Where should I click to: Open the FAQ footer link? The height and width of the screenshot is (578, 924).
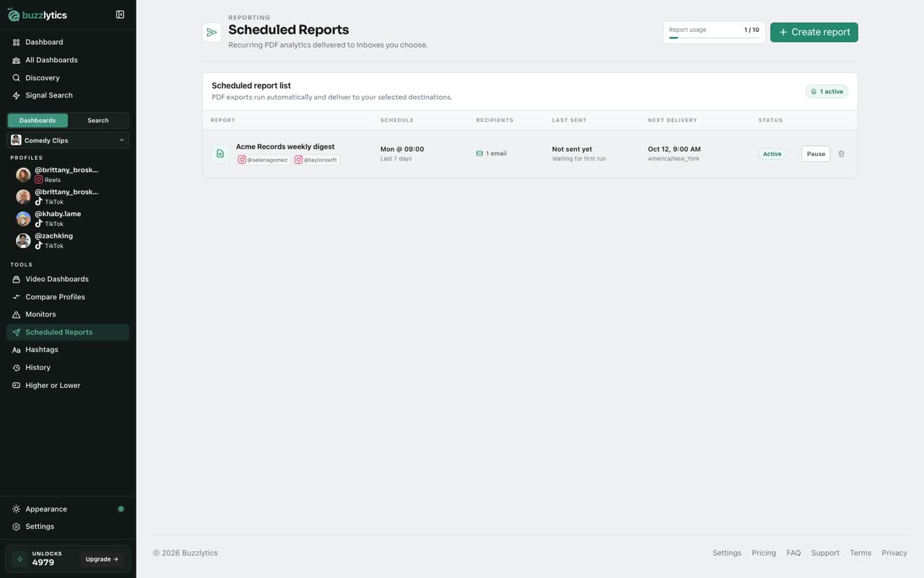coord(793,553)
